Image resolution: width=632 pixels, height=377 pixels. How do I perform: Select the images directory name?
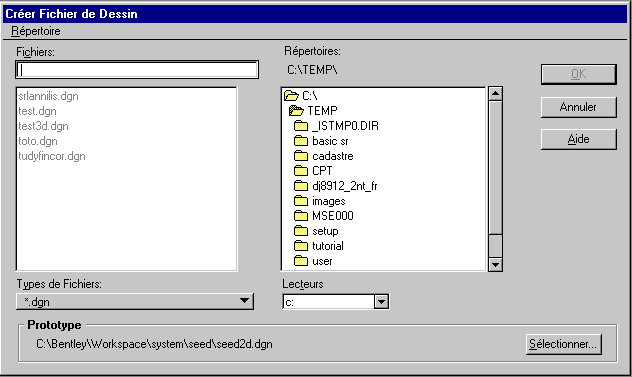pos(328,201)
